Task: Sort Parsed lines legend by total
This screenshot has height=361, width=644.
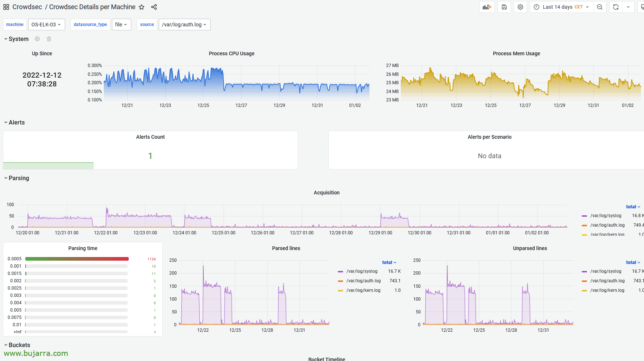Action: click(x=389, y=263)
